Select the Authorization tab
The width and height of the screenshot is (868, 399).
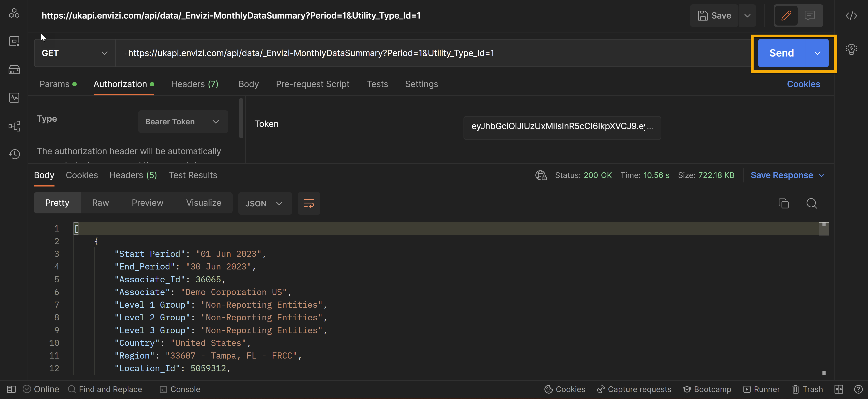point(124,84)
